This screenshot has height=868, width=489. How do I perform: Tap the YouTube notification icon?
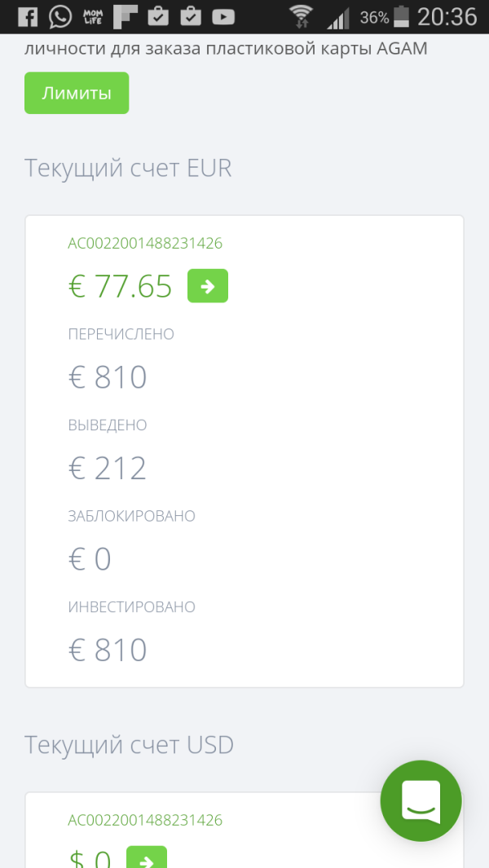222,16
